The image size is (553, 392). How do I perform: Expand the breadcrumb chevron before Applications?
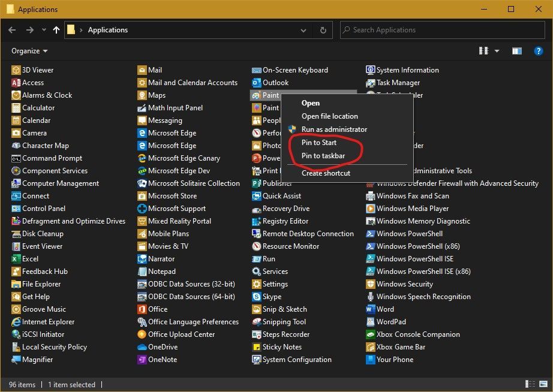pyautogui.click(x=81, y=30)
